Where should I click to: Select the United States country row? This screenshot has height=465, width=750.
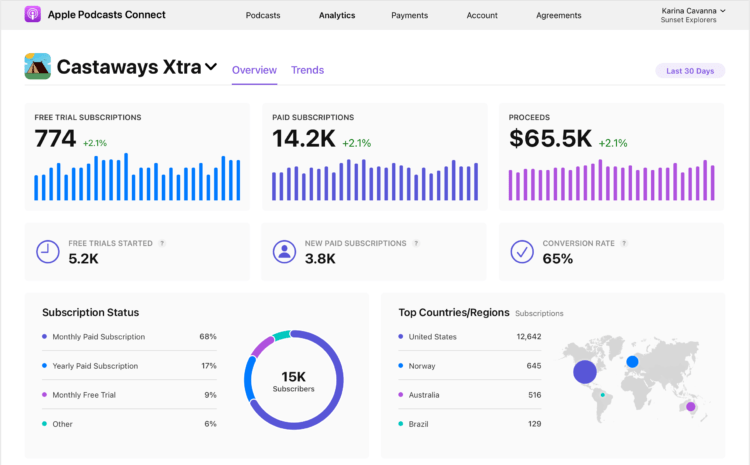pos(470,336)
